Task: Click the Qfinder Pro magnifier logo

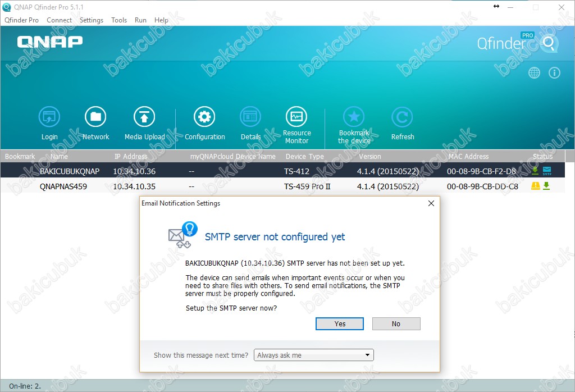Action: [x=549, y=44]
